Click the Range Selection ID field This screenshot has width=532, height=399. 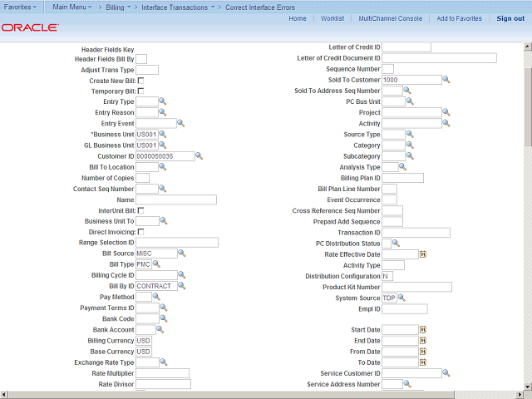click(177, 242)
